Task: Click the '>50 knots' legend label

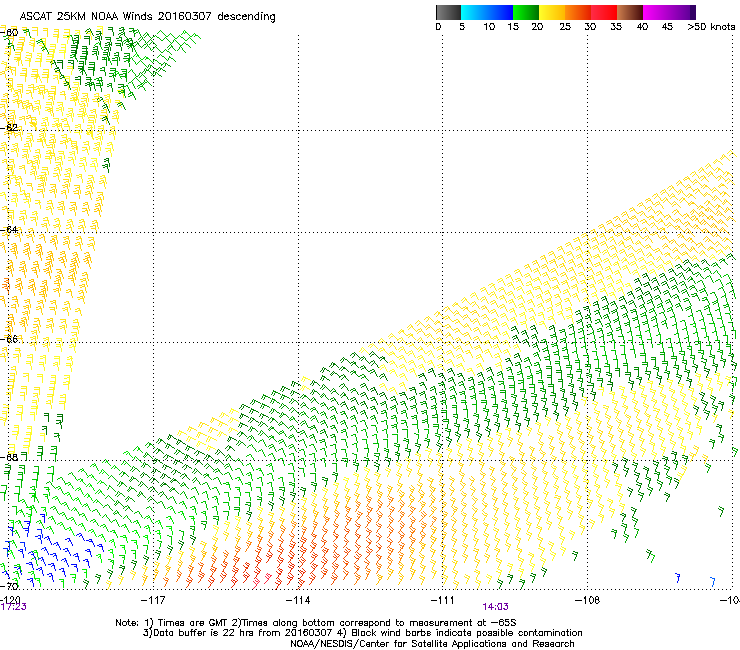Action: click(x=711, y=27)
